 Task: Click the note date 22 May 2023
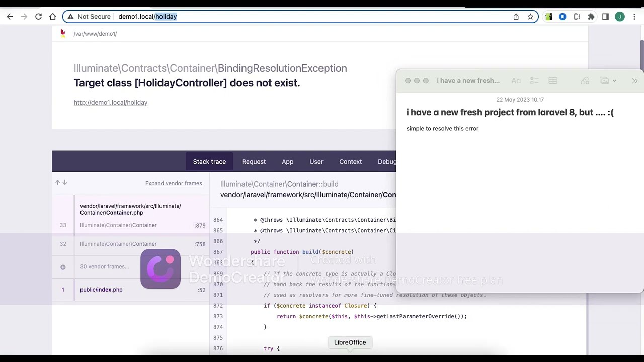tap(520, 100)
